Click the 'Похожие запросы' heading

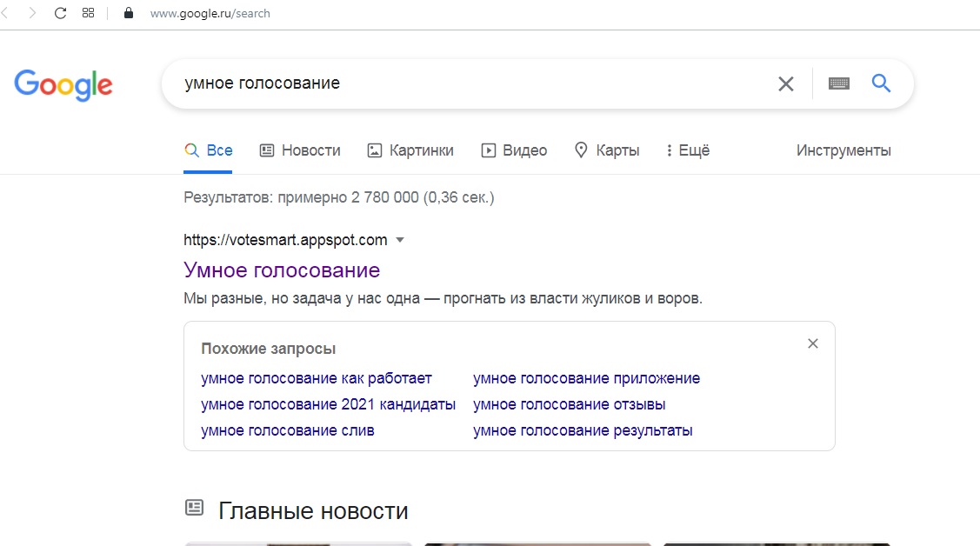coord(268,349)
